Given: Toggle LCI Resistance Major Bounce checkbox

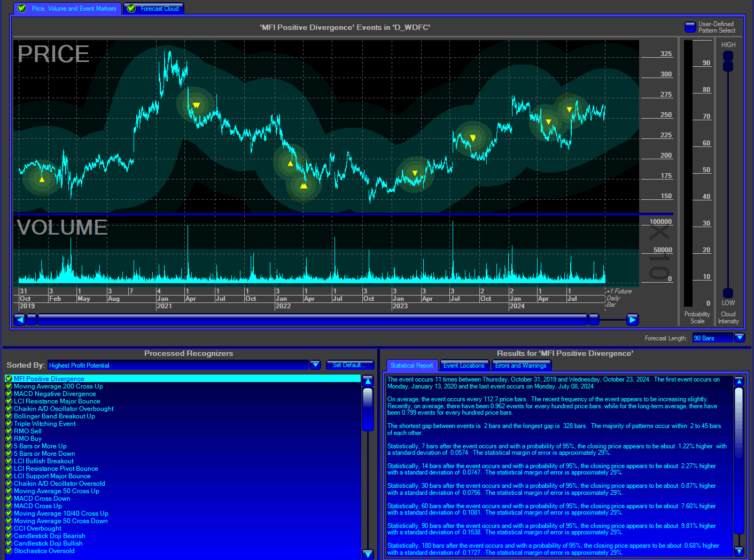Looking at the screenshot, I should tap(9, 401).
